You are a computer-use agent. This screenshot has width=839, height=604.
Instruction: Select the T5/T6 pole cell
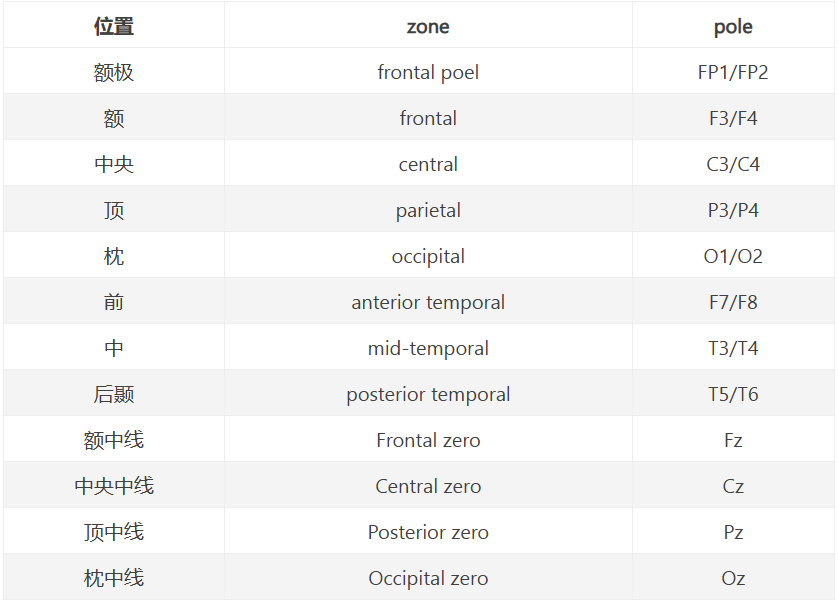click(x=733, y=394)
